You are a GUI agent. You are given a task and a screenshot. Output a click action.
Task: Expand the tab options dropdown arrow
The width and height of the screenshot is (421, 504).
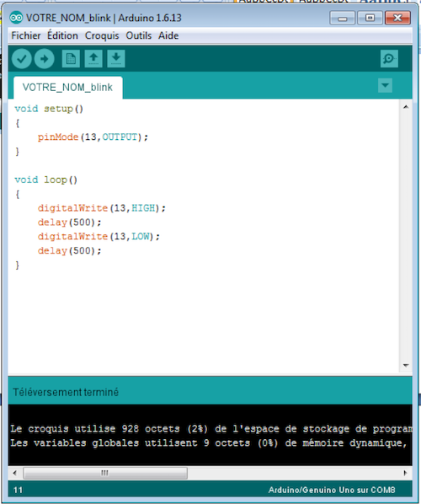tap(385, 85)
